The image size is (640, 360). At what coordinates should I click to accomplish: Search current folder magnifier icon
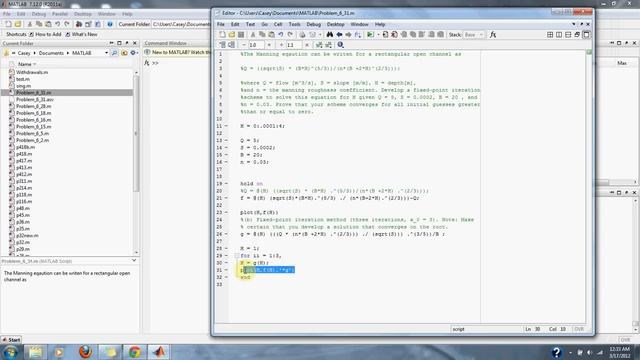pos(115,53)
